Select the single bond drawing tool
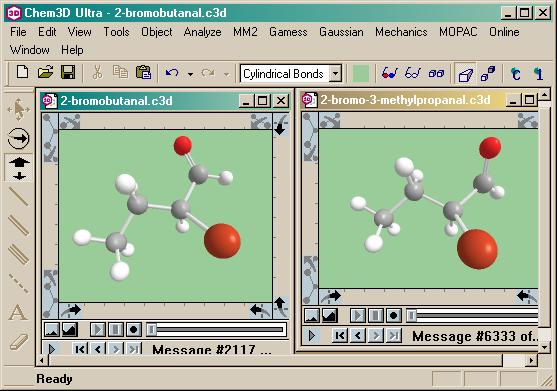Screen dimensions: 557x391 pos(18,196)
